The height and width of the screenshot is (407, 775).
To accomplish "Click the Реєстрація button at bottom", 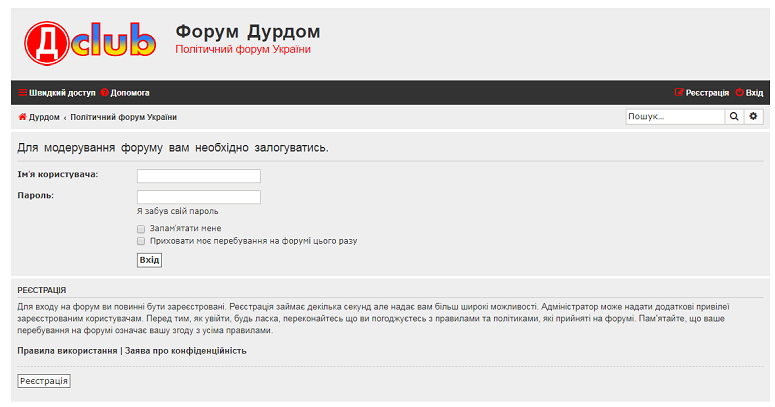I will point(44,381).
